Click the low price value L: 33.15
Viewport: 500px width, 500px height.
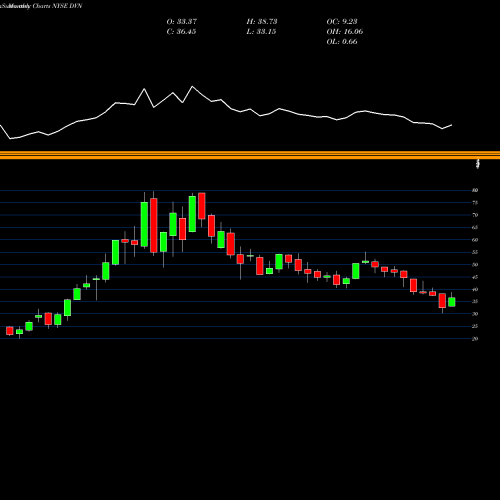point(261,32)
